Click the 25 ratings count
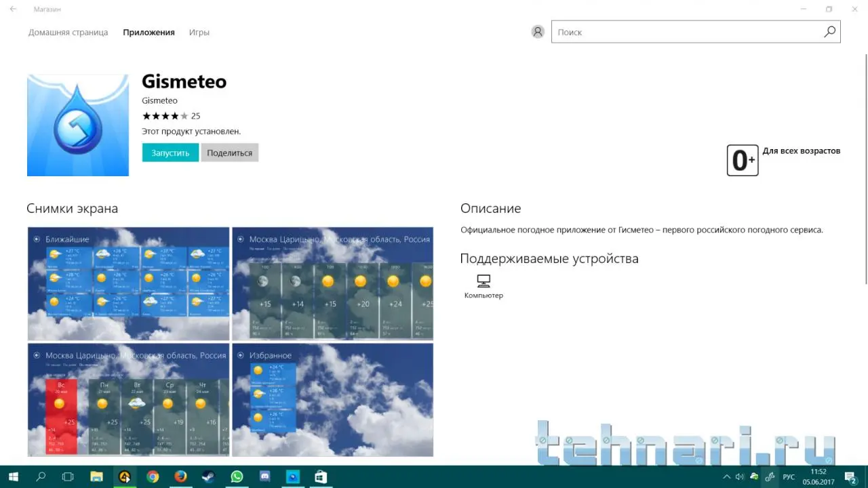Screen dimensions: 868x488 point(196,116)
